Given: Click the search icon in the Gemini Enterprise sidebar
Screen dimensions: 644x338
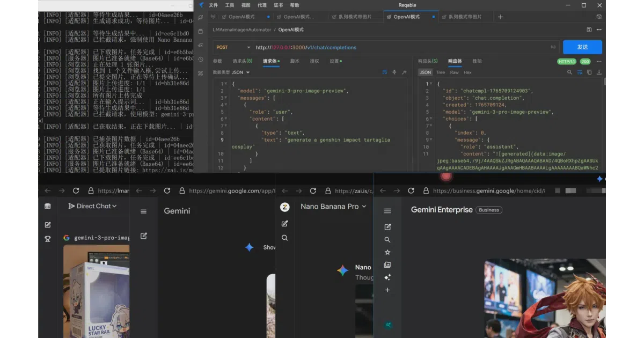Looking at the screenshot, I should (387, 240).
